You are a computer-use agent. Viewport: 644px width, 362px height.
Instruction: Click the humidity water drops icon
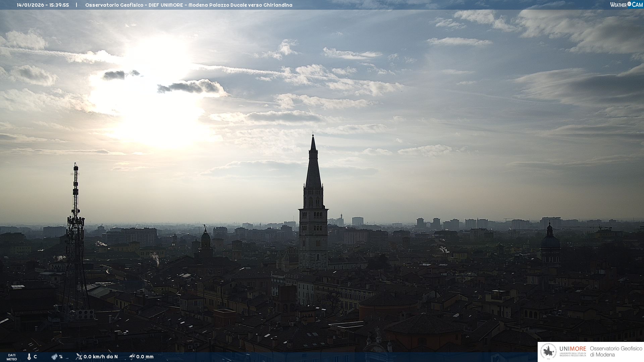54,357
